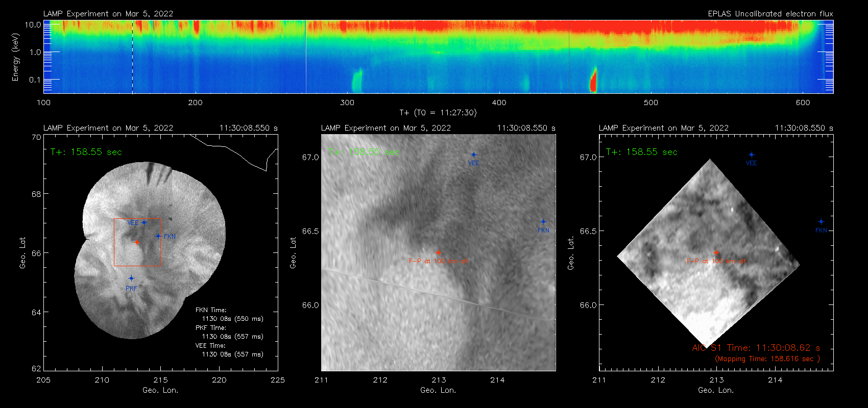Click the 0.1 energy tick label
868x408 pixels.
(x=35, y=80)
